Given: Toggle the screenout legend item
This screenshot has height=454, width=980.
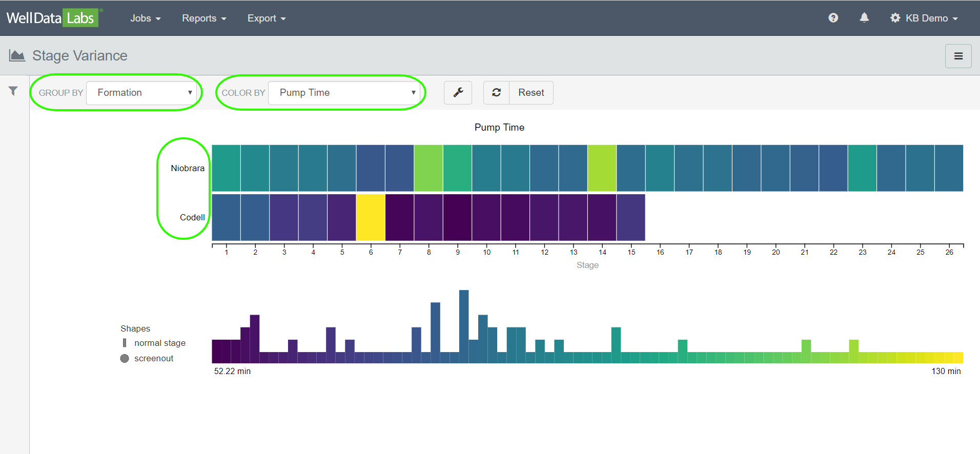Looking at the screenshot, I should [x=153, y=358].
